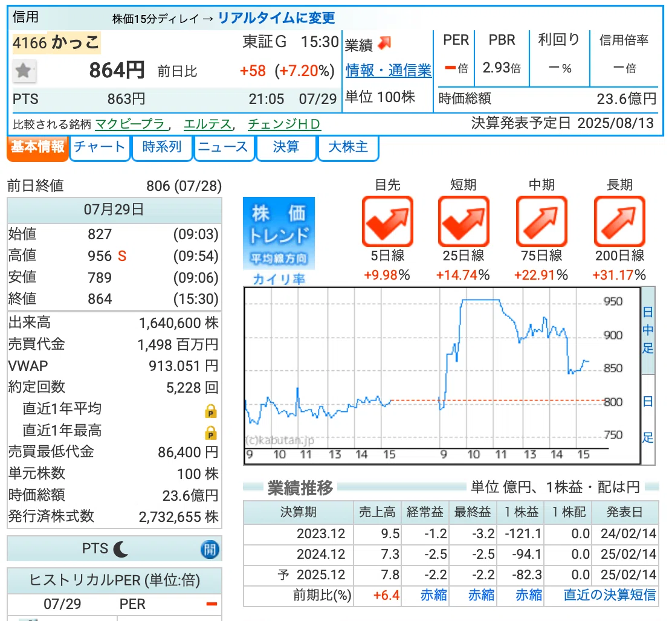Click the 約定回数 value 5,228 回
Viewport: 672px width, 621px height.
(x=192, y=388)
